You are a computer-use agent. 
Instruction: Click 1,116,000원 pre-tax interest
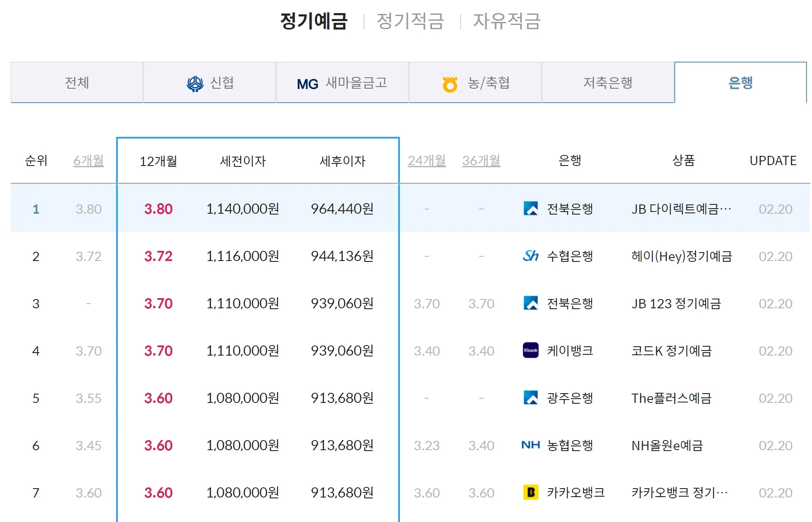243,256
